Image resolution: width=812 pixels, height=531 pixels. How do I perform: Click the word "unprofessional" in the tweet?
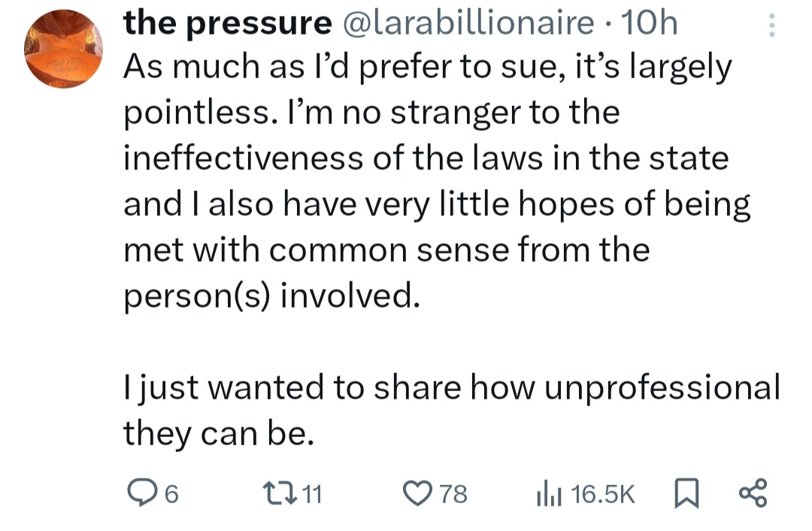click(662, 387)
